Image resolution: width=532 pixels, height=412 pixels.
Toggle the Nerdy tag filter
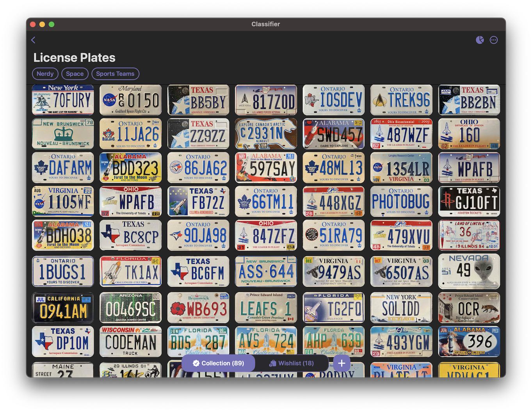[x=45, y=74]
